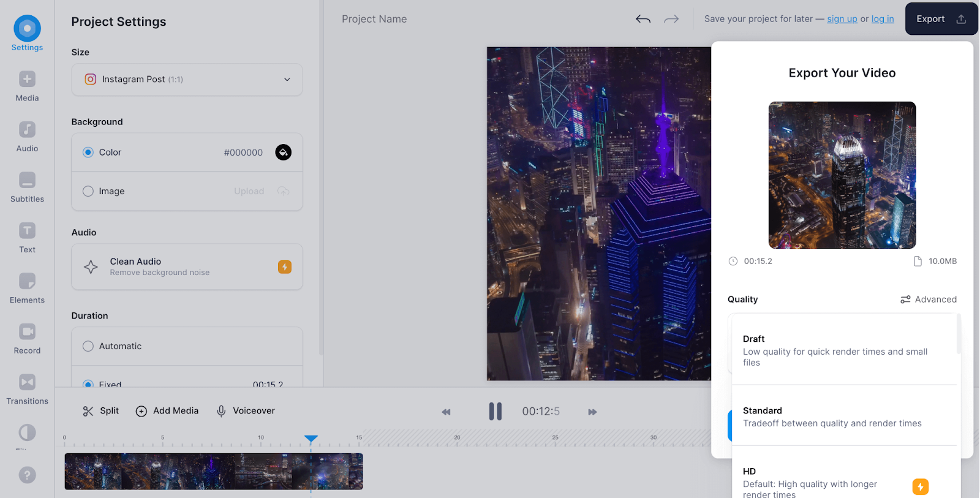Click the Voiceover microphone icon
980x498 pixels.
coord(221,411)
